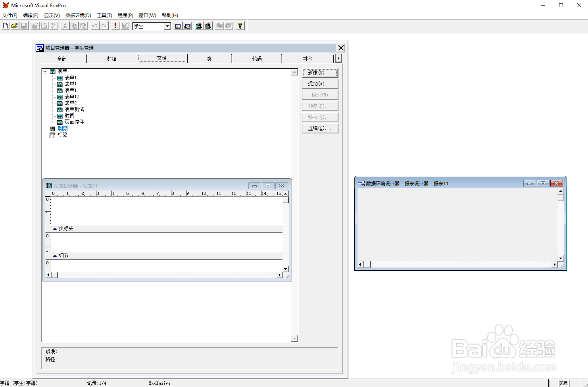Click Report Designer horizontal scrollbar right arrow
The height and width of the screenshot is (387, 588).
(280, 275)
